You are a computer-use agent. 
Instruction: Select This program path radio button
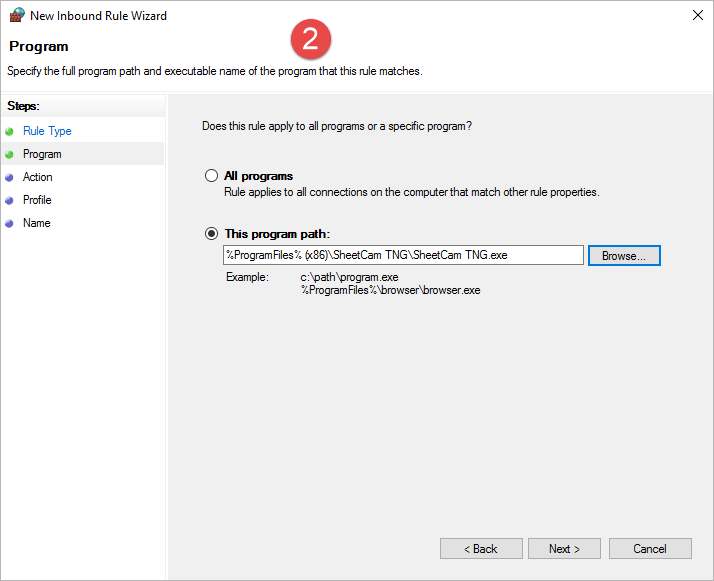point(211,234)
